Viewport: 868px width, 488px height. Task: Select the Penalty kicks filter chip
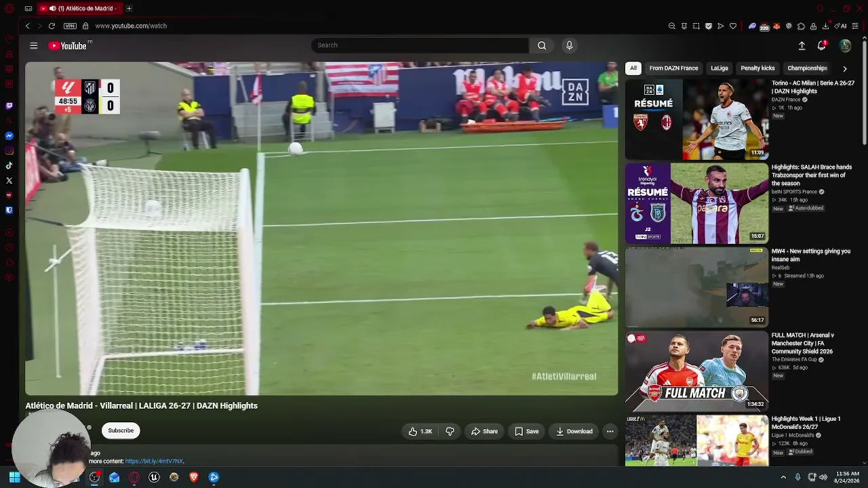[x=757, y=68]
